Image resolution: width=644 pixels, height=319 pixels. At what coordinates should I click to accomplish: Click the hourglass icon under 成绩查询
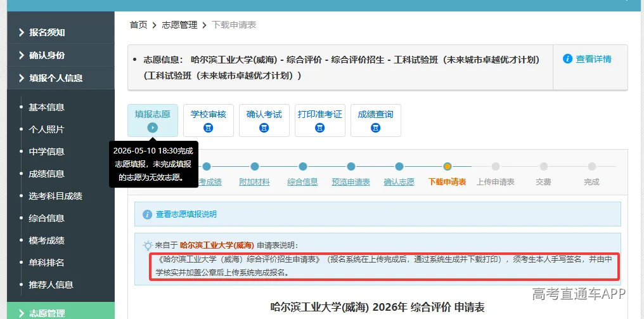pos(375,128)
